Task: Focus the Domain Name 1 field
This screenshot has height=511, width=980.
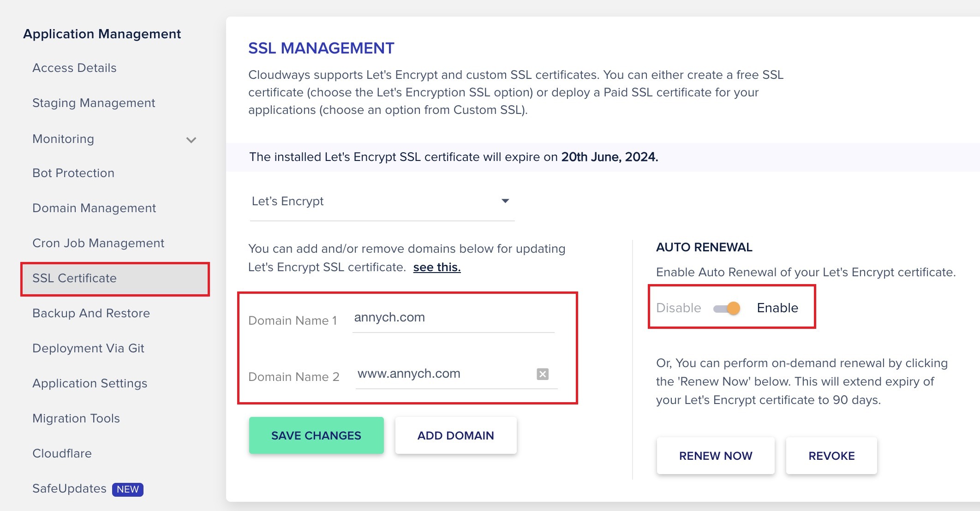Action: pos(453,318)
